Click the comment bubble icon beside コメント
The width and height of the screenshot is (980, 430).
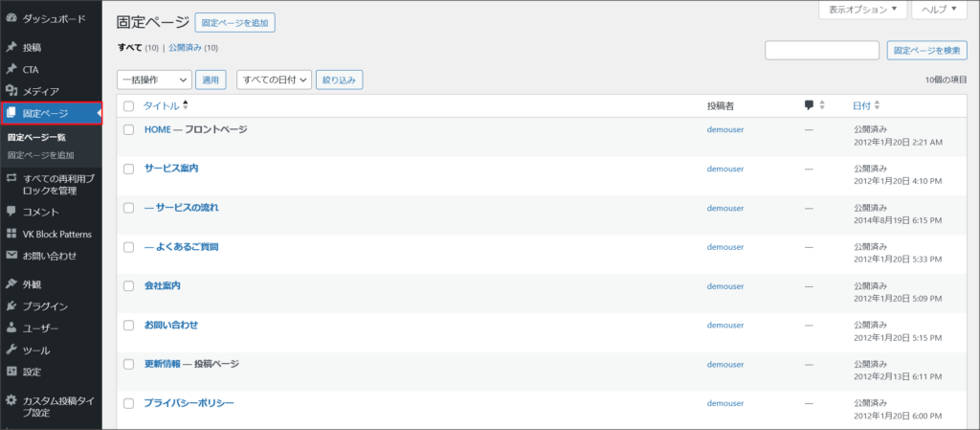point(11,212)
